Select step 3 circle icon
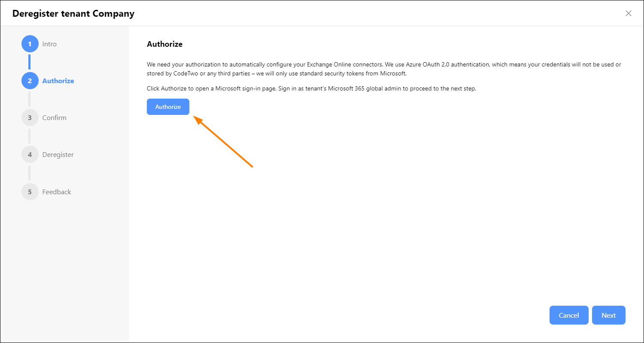The image size is (644, 343). coord(30,117)
